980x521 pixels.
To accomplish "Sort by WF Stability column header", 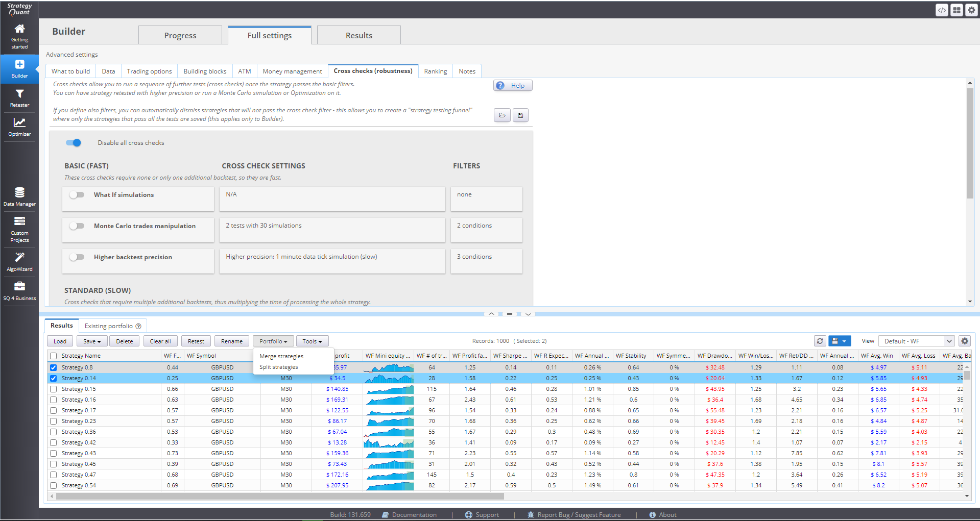I will click(x=631, y=356).
